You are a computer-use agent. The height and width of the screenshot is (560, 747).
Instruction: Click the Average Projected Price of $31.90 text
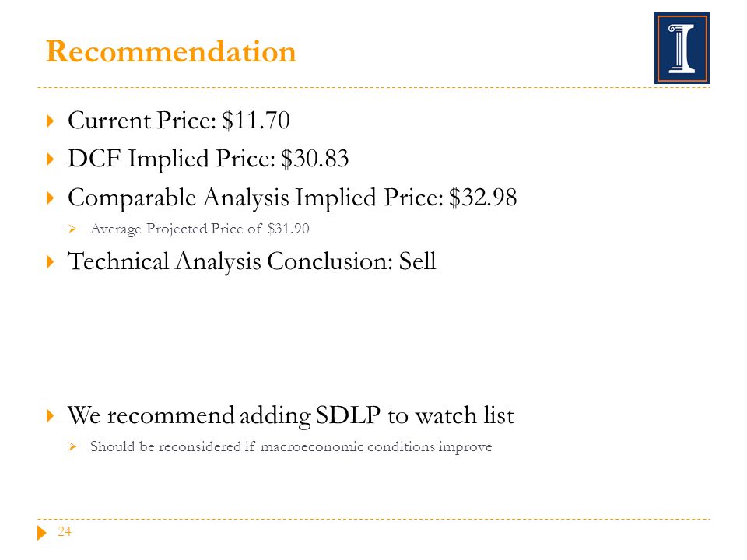click(200, 229)
